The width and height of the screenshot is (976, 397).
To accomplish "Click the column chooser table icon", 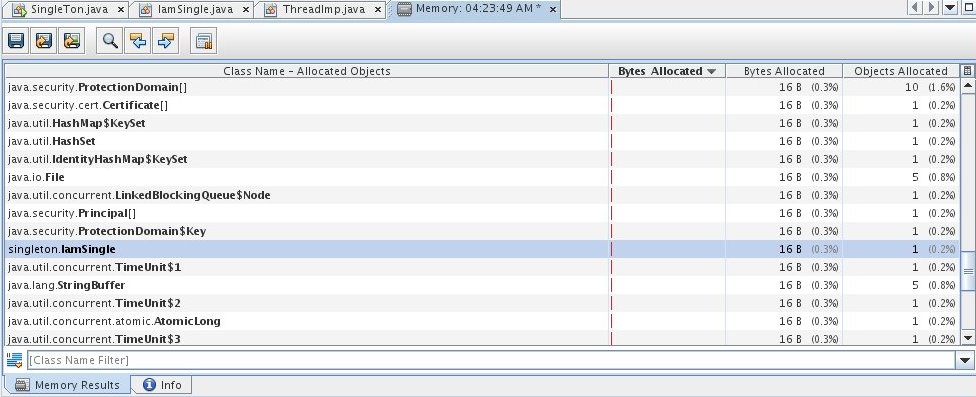I will coord(967,71).
